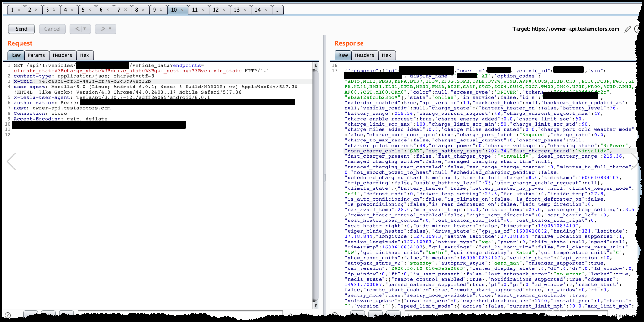Open the '...' new tab button
Screen dimensions: 644x322
pos(277,10)
